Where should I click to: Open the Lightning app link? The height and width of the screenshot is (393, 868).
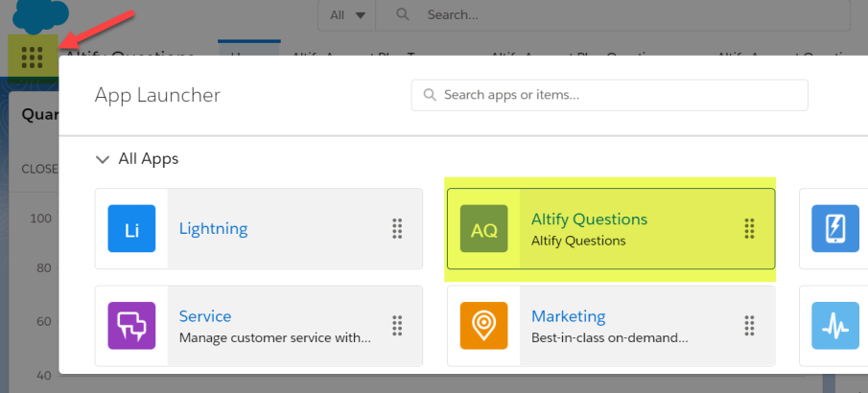coord(213,228)
